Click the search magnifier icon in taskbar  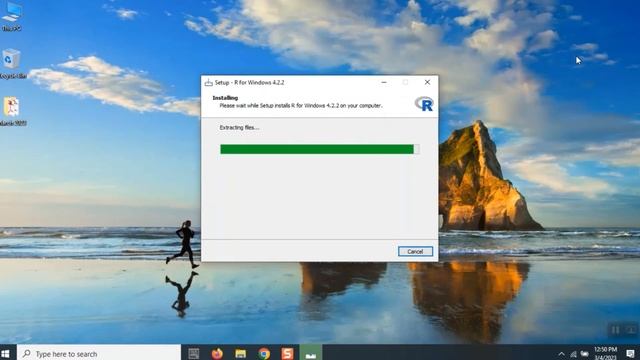click(27, 353)
